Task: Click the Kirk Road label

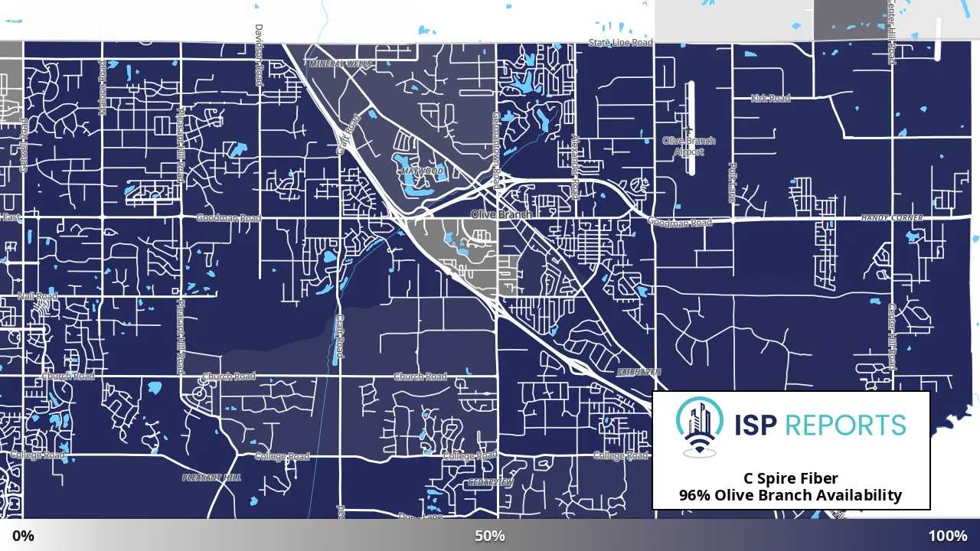Action: tap(770, 99)
